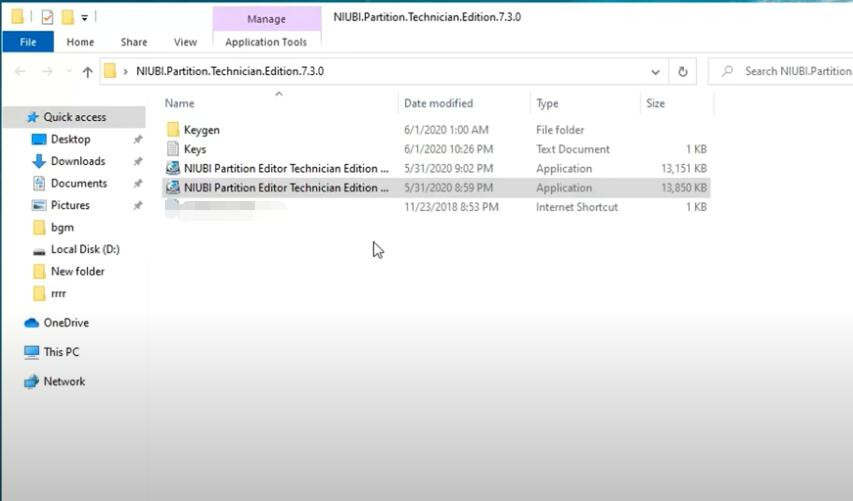Screen dimensions: 853x501
Task: Click the Desktop pin icon
Action: click(138, 140)
